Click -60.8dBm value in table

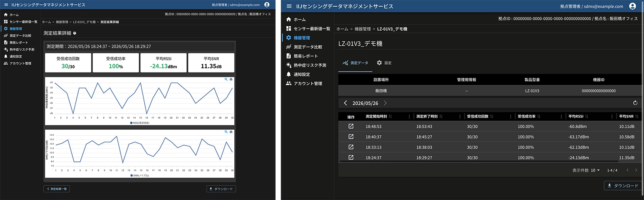[577, 127]
